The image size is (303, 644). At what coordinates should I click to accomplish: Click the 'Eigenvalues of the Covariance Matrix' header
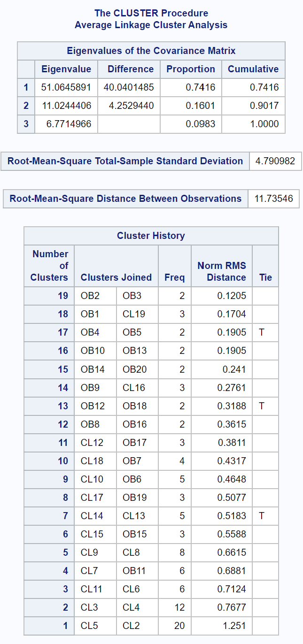click(151, 51)
